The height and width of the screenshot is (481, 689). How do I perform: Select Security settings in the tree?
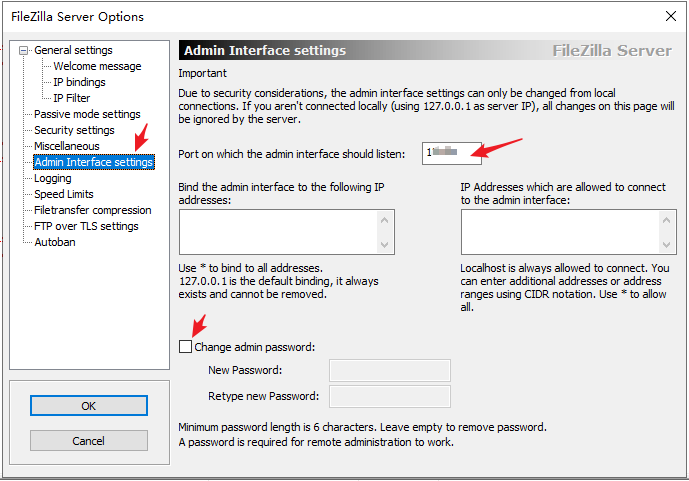[x=74, y=130]
